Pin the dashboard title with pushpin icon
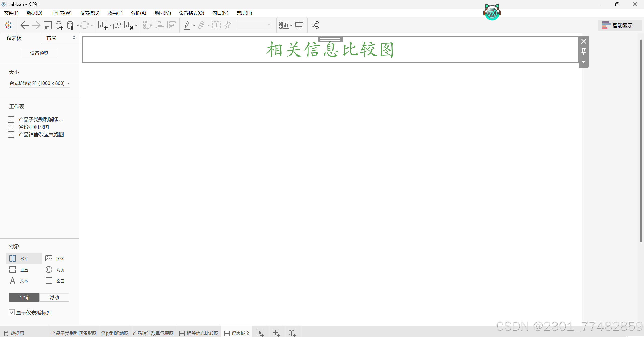Image resolution: width=644 pixels, height=337 pixels. (584, 52)
